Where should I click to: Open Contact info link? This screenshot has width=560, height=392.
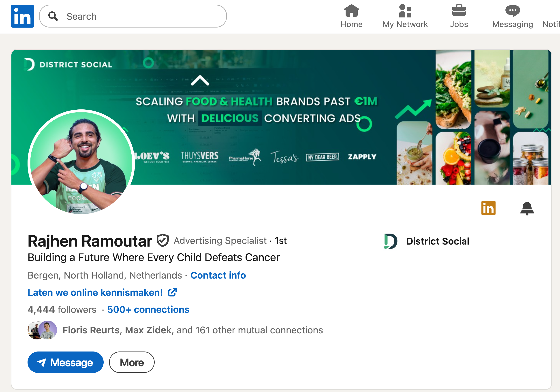click(x=218, y=275)
